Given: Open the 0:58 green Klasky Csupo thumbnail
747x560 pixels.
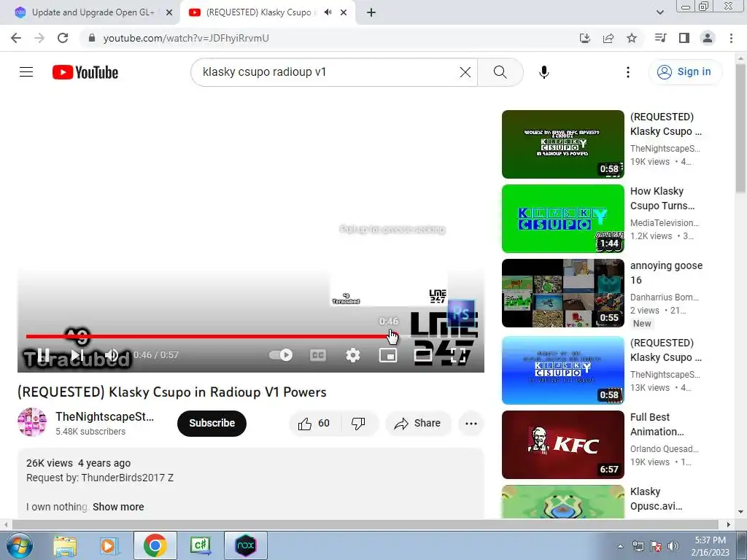Looking at the screenshot, I should [562, 144].
